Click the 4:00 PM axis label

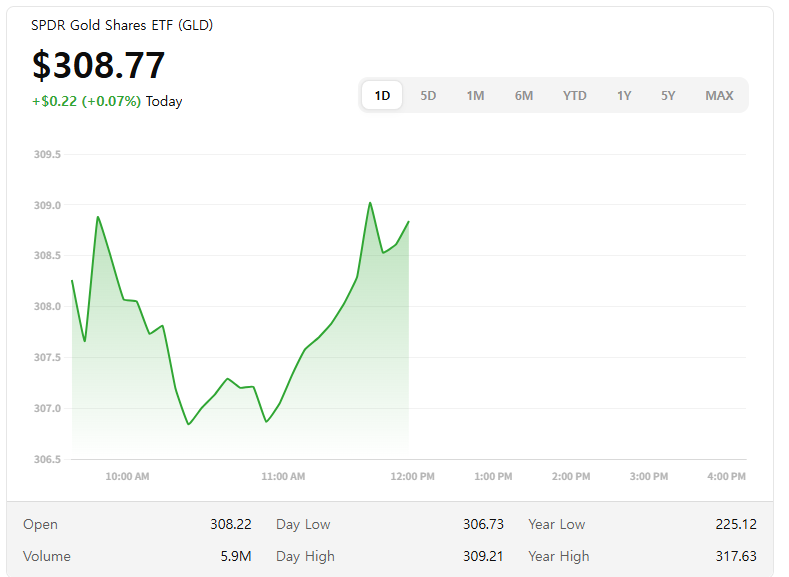pyautogui.click(x=726, y=476)
